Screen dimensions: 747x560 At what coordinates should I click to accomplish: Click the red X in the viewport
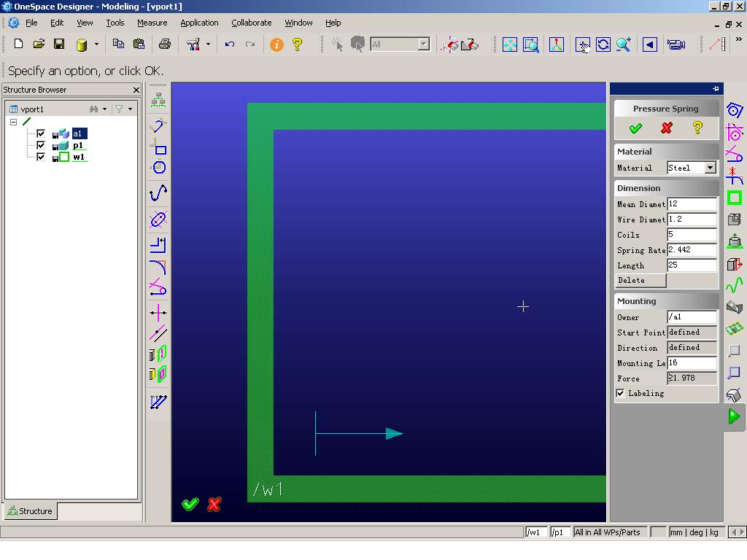214,504
